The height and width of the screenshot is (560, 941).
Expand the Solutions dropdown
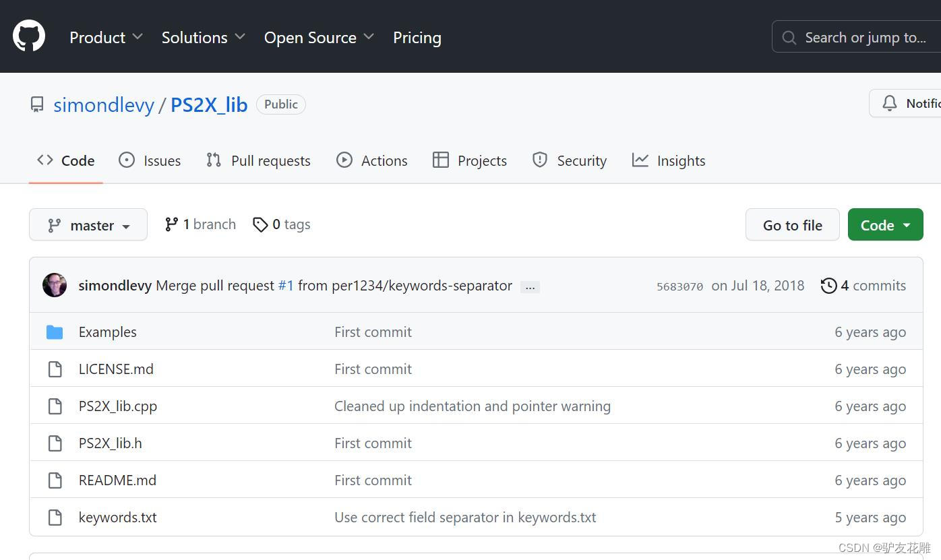203,38
